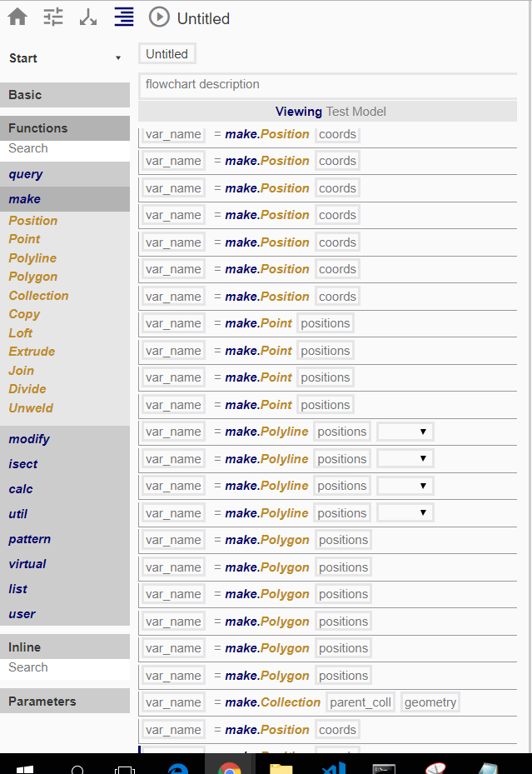Expand the Start node dropdown
The image size is (532, 774).
tap(117, 58)
